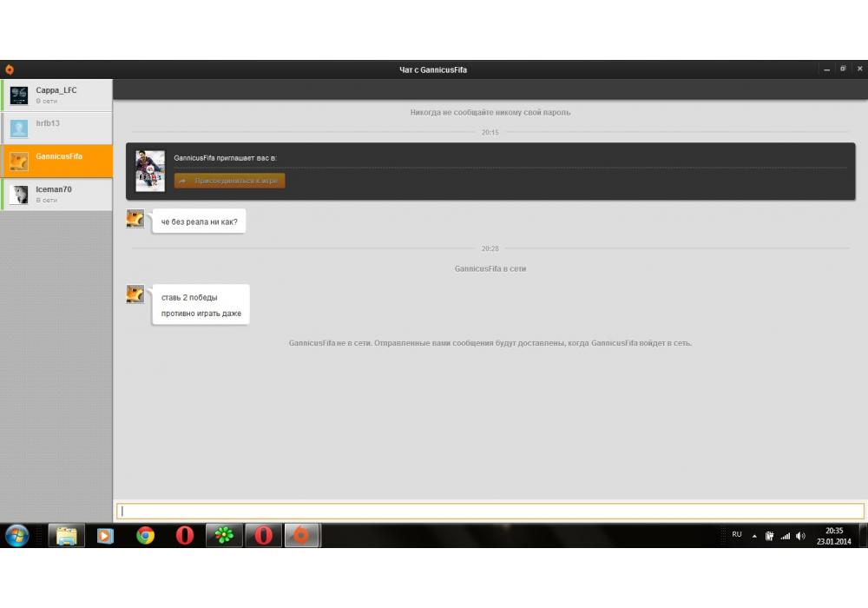868x608 pixels.
Task: Click the Origin logo in title bar
Action: [10, 69]
